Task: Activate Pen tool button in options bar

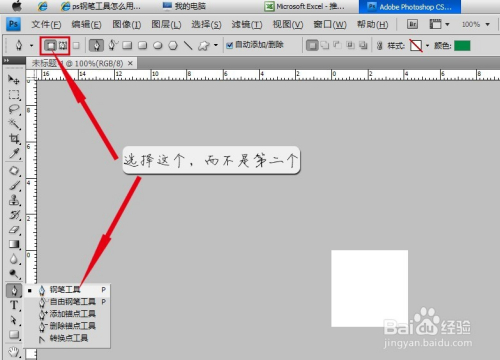Action: tap(96, 45)
